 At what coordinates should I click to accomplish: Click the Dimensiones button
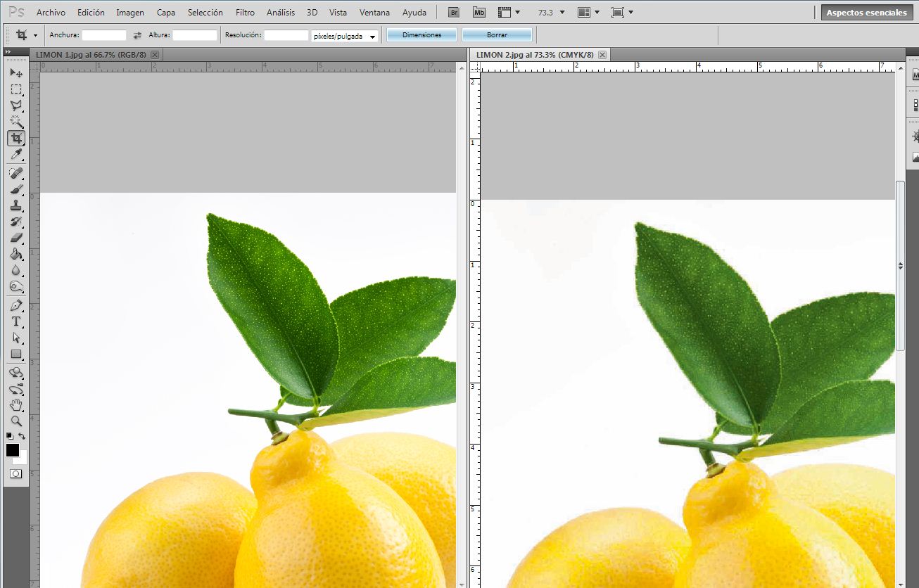422,35
